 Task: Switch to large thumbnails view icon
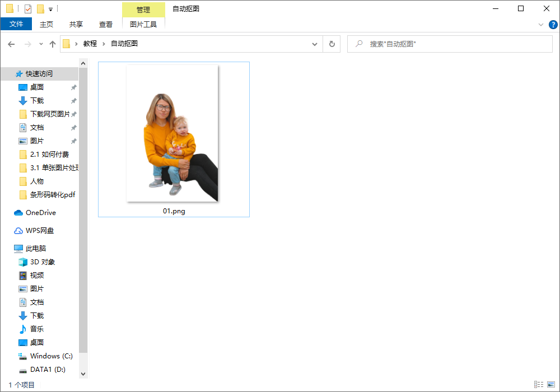550,385
